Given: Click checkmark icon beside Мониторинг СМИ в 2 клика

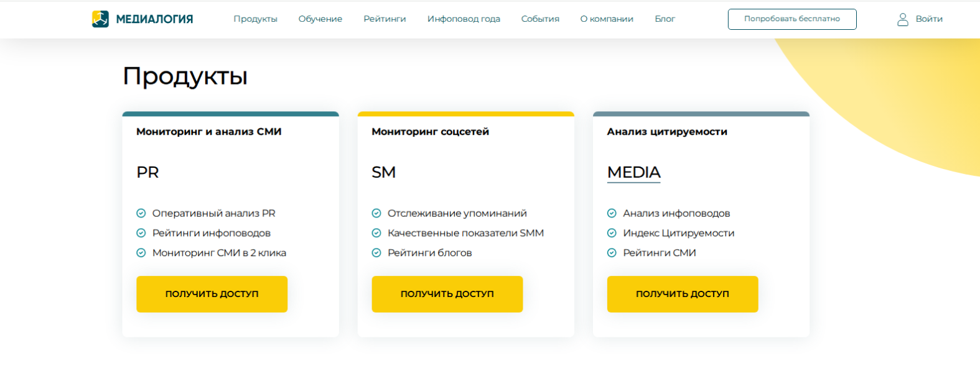Looking at the screenshot, I should 141,253.
